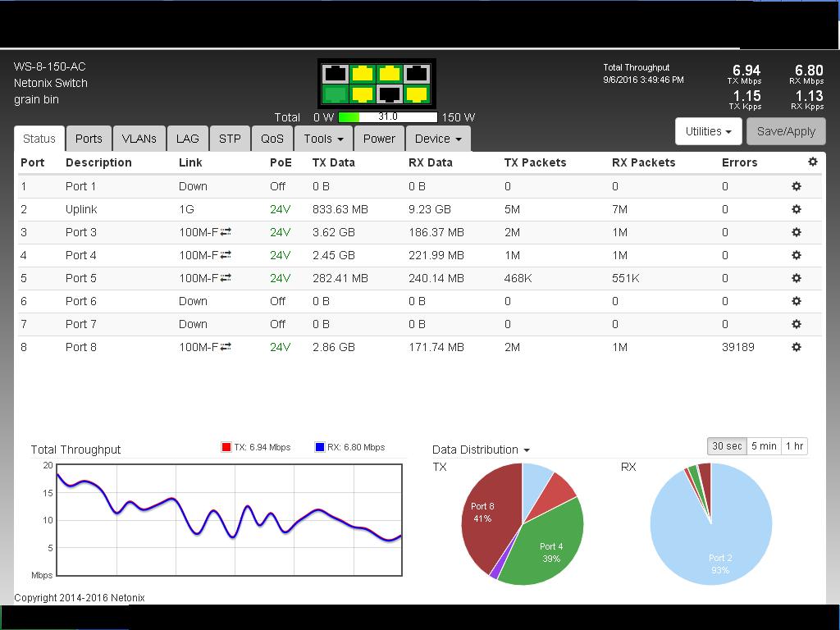Click the gear icon for Port 1 row
This screenshot has width=840, height=630.
[796, 186]
